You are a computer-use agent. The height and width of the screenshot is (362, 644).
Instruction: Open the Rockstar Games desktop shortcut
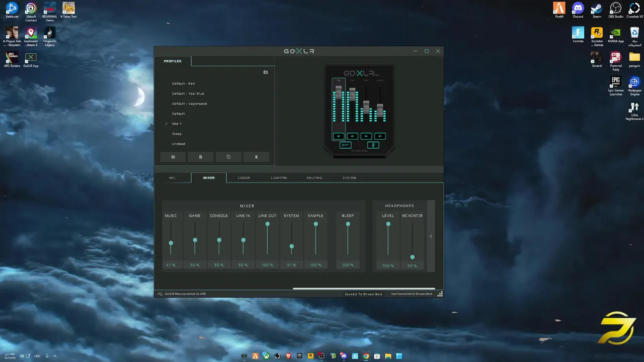(x=597, y=37)
